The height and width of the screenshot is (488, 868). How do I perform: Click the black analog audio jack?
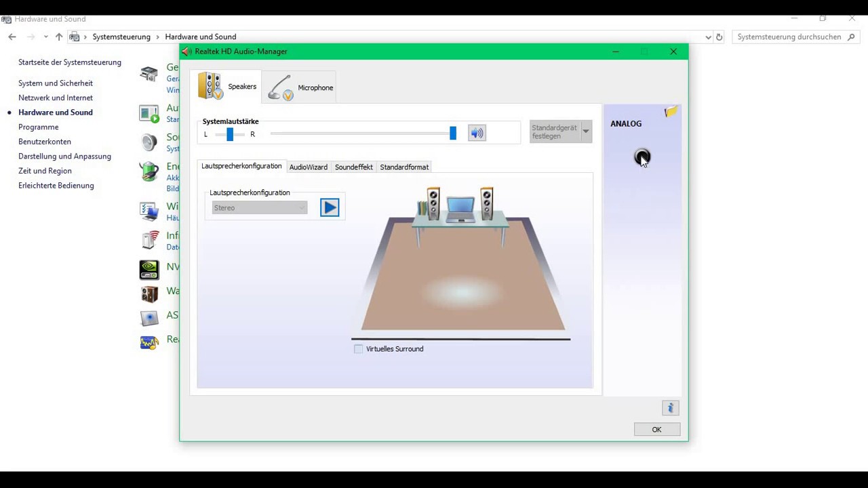(x=642, y=157)
